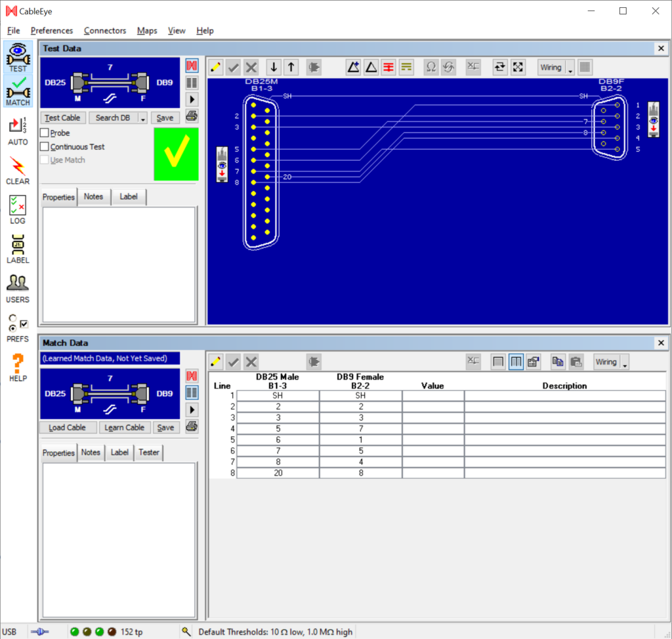Click Save in the Test Data panel
Viewport: 672px width, 639px height.
(165, 118)
